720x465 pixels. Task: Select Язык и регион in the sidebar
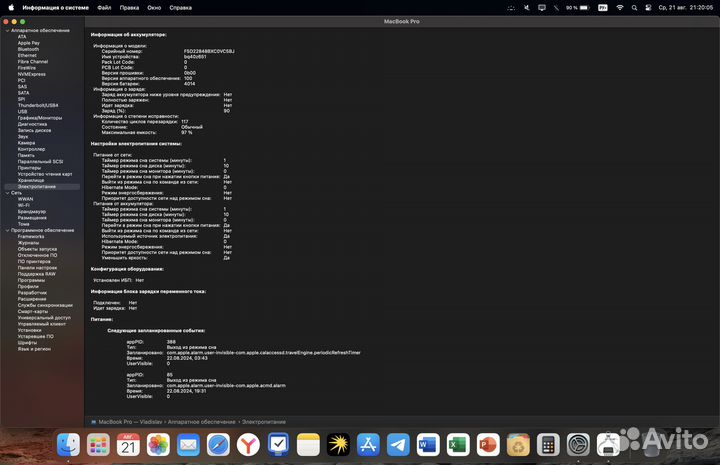[x=34, y=349]
